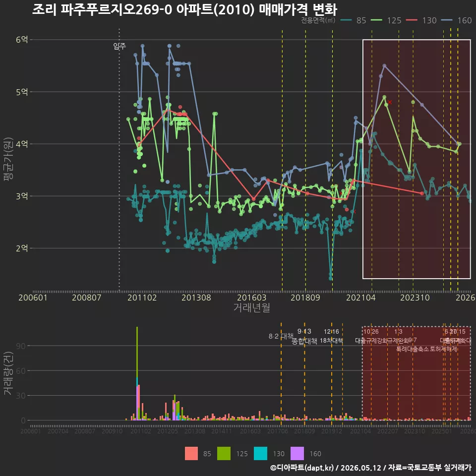
Task: Select the green 125 line entry in top legend
Action: 386,20
